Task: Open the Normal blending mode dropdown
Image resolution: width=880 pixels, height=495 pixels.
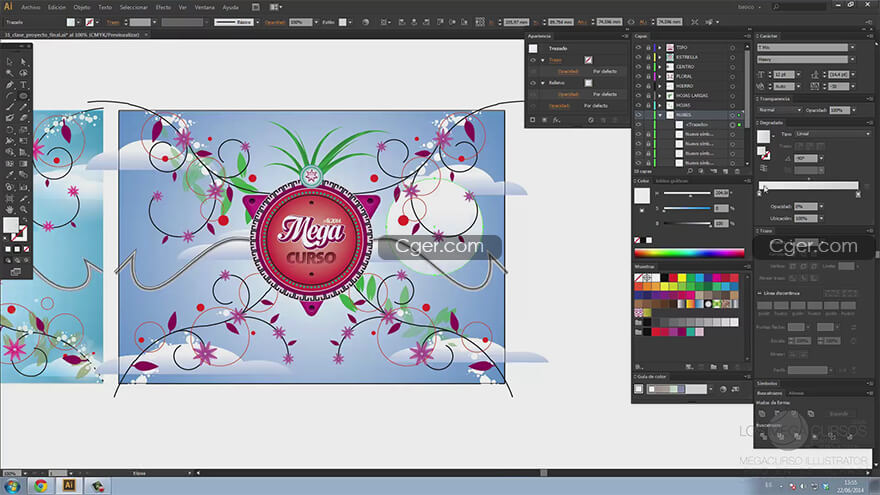Action: click(780, 110)
